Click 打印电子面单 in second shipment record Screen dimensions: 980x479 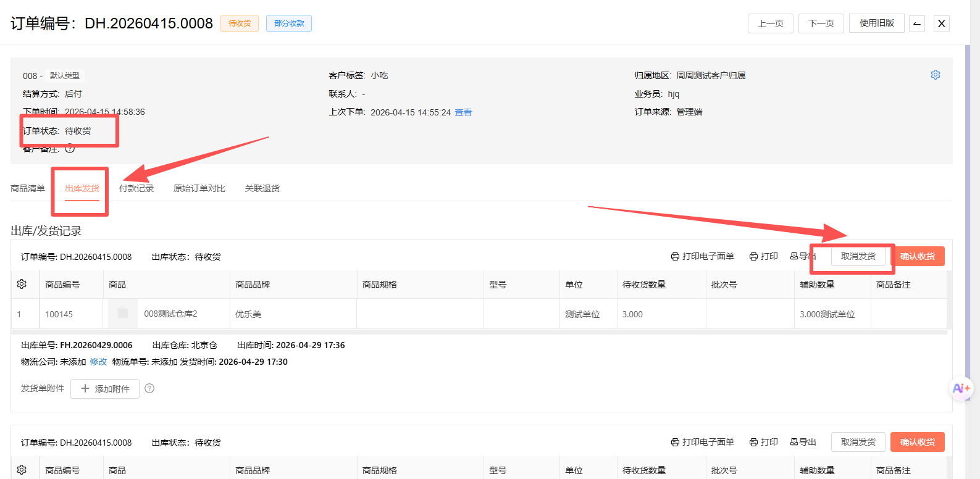click(703, 442)
